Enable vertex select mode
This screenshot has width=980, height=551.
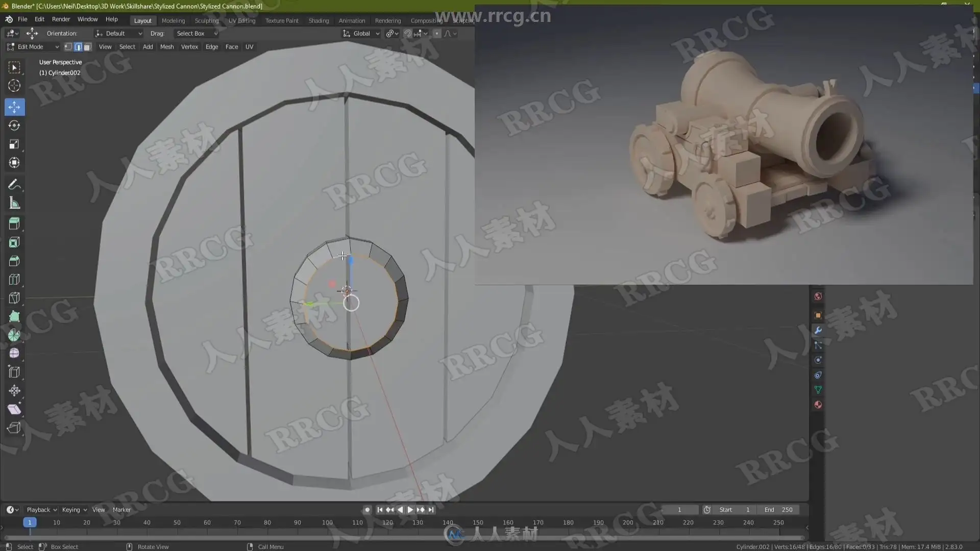[68, 47]
